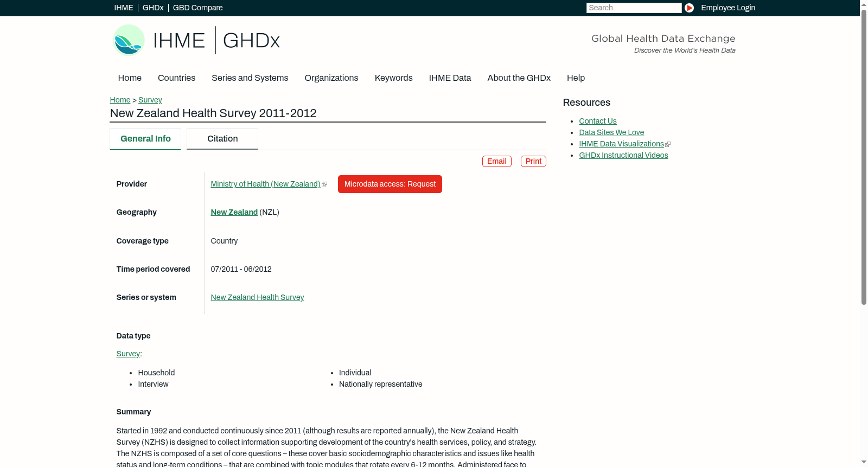
Task: Open the Countries menu item
Action: click(x=176, y=78)
